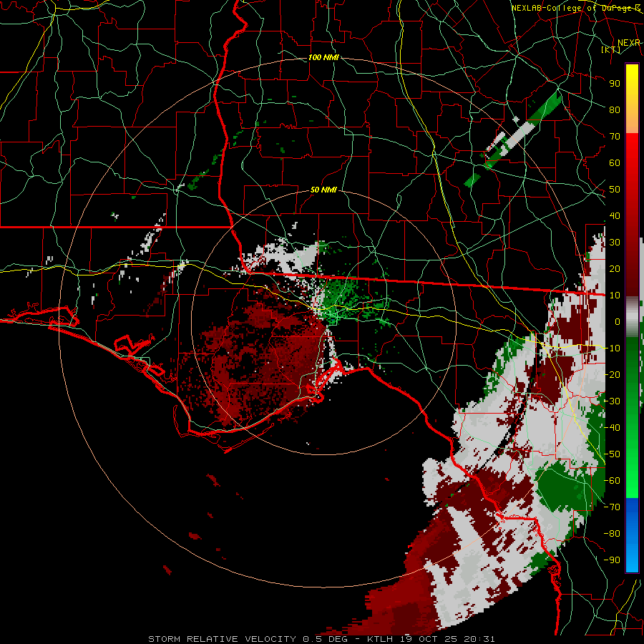Select the 80 value on the velocity scale
This screenshot has height=644, width=644.
point(615,109)
